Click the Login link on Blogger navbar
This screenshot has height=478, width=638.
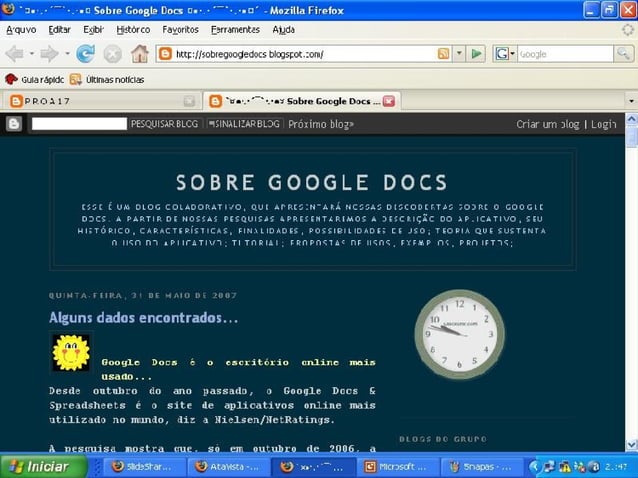(603, 124)
